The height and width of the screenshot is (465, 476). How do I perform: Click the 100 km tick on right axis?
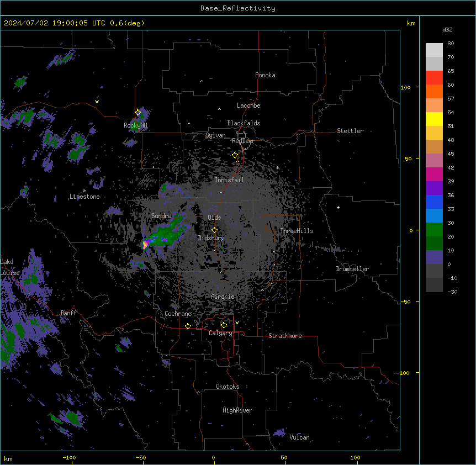[x=417, y=87]
